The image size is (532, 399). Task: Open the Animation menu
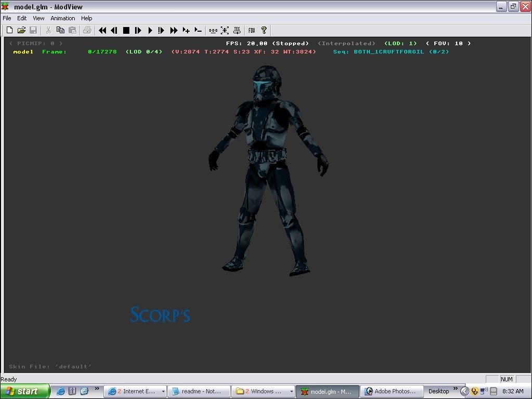click(x=63, y=18)
